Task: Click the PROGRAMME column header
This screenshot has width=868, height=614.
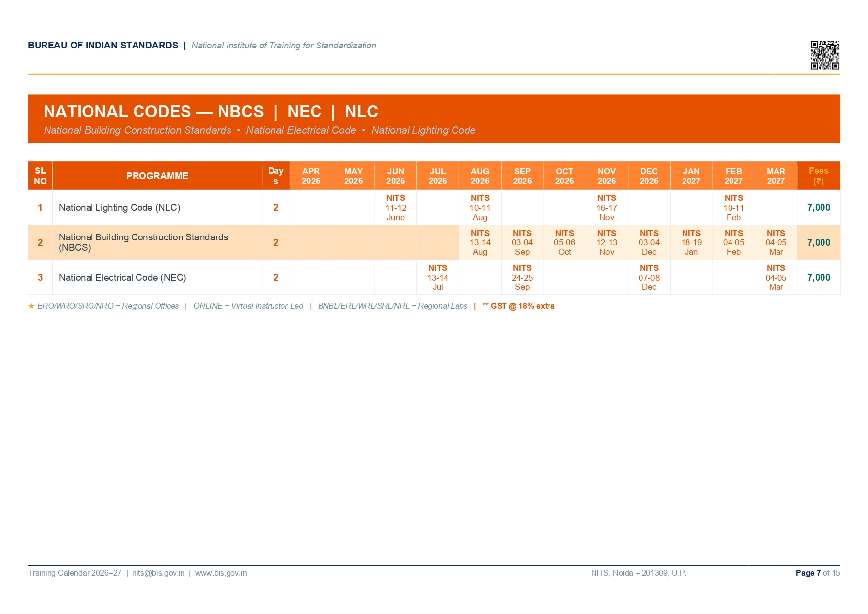Action: 157,176
